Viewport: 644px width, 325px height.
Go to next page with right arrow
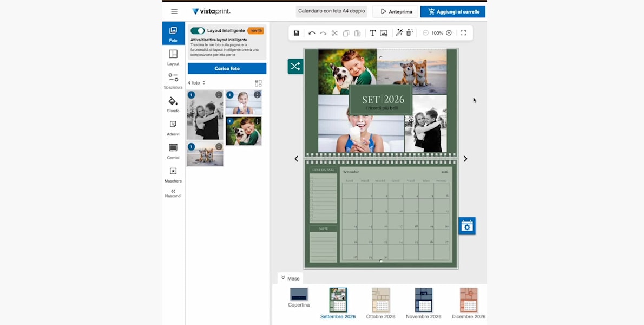465,159
